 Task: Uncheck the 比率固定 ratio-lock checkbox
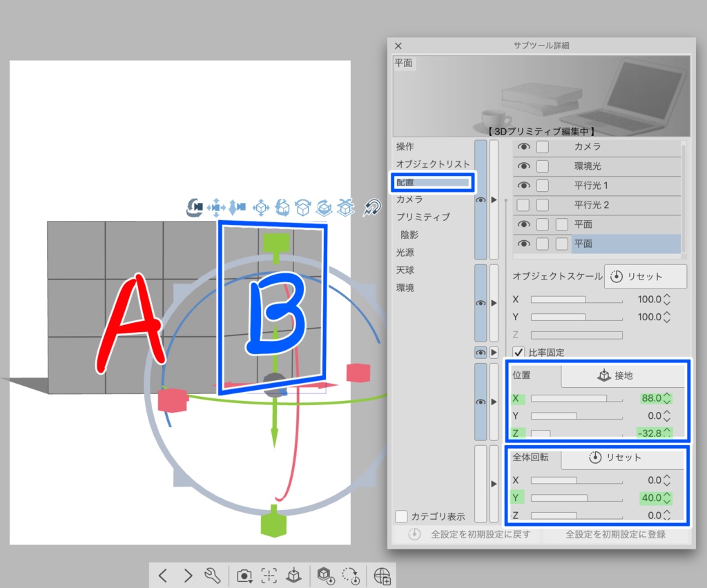tap(518, 353)
